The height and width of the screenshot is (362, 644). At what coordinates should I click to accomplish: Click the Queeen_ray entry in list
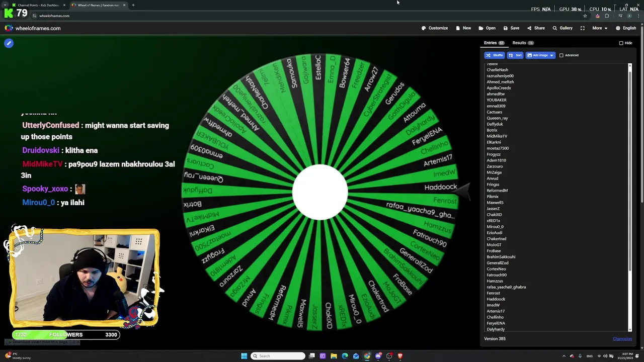(x=497, y=118)
